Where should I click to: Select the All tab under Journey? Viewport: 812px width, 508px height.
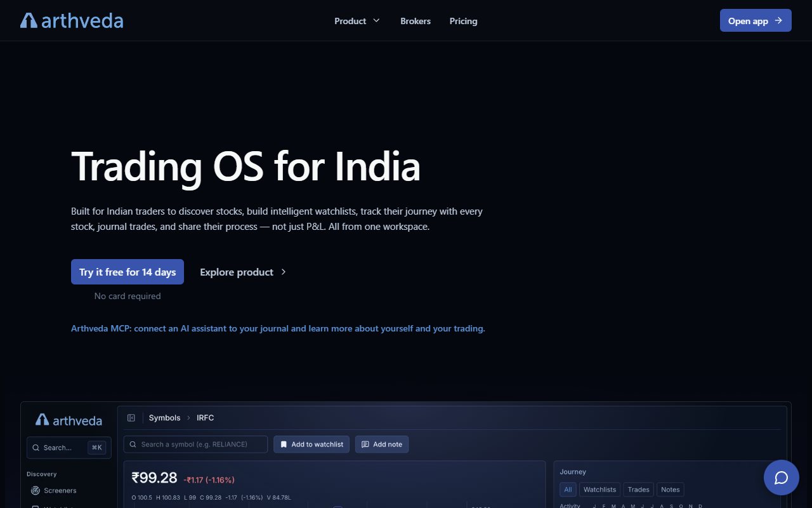568,490
